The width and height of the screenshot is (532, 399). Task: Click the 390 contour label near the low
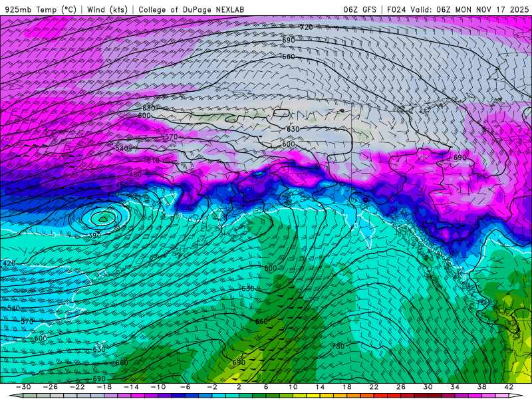click(94, 235)
